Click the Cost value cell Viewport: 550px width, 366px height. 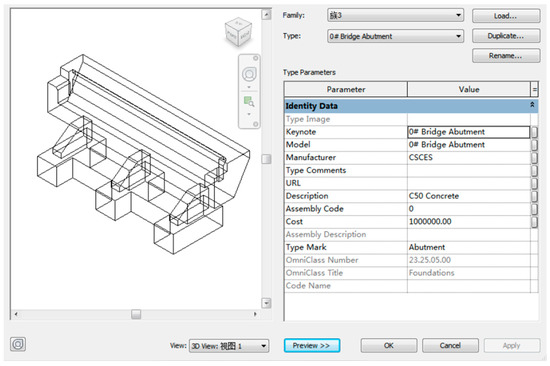point(469,221)
